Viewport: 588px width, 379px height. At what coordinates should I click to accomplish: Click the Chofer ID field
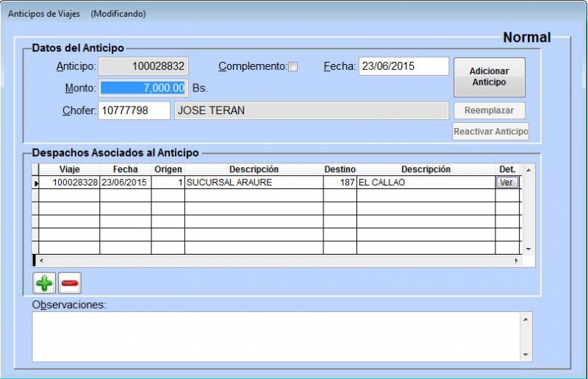click(x=134, y=110)
